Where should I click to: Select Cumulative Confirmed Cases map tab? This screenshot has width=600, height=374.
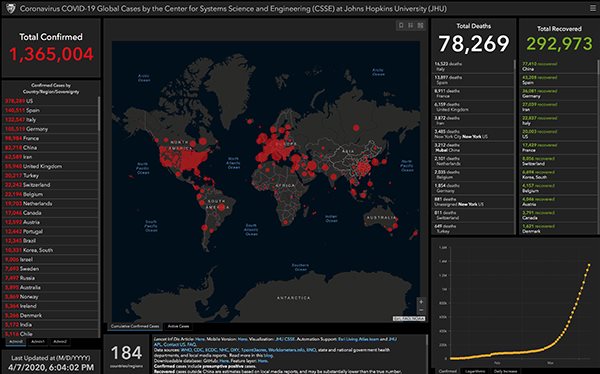coord(135,327)
